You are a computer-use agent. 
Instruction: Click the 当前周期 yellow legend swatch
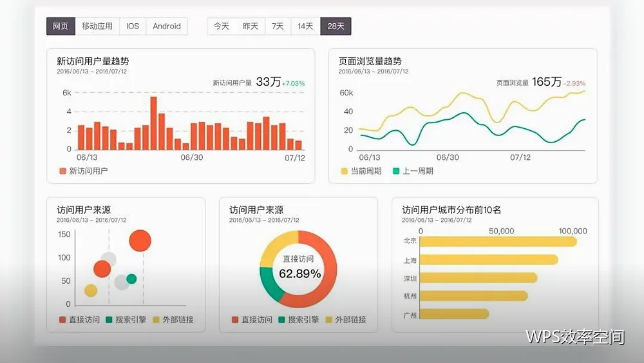point(344,171)
